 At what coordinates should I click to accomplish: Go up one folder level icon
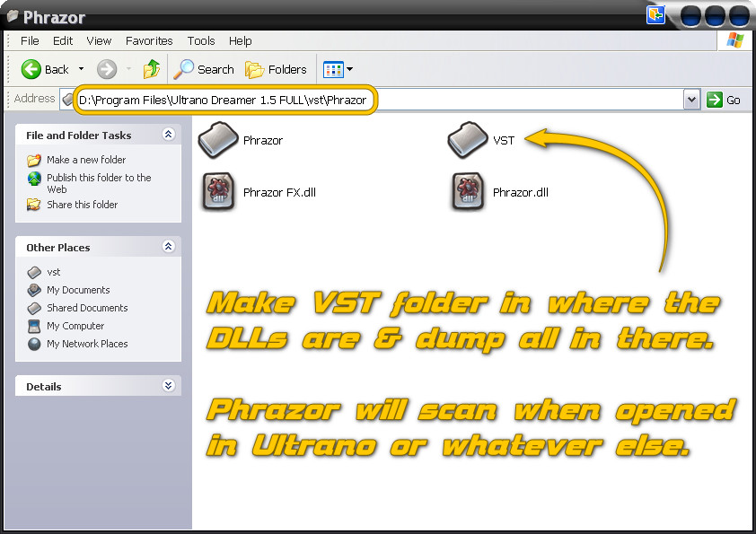pos(152,69)
